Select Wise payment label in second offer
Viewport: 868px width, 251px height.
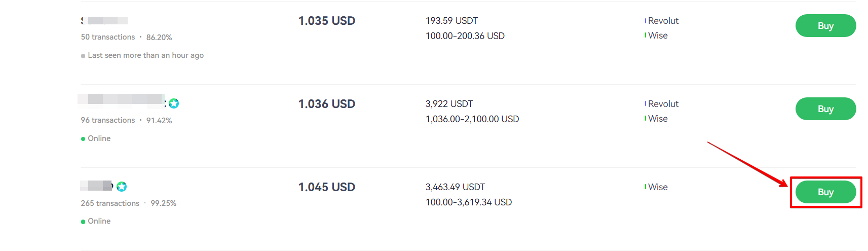click(658, 119)
